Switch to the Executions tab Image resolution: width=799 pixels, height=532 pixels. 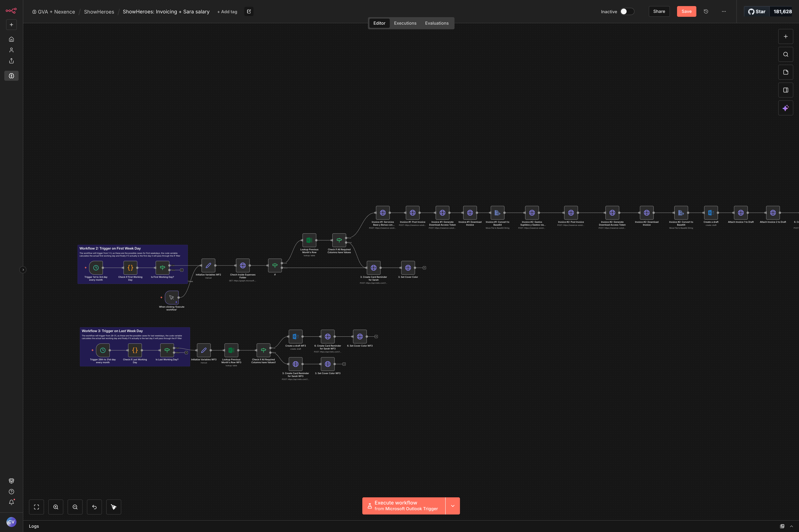(405, 23)
